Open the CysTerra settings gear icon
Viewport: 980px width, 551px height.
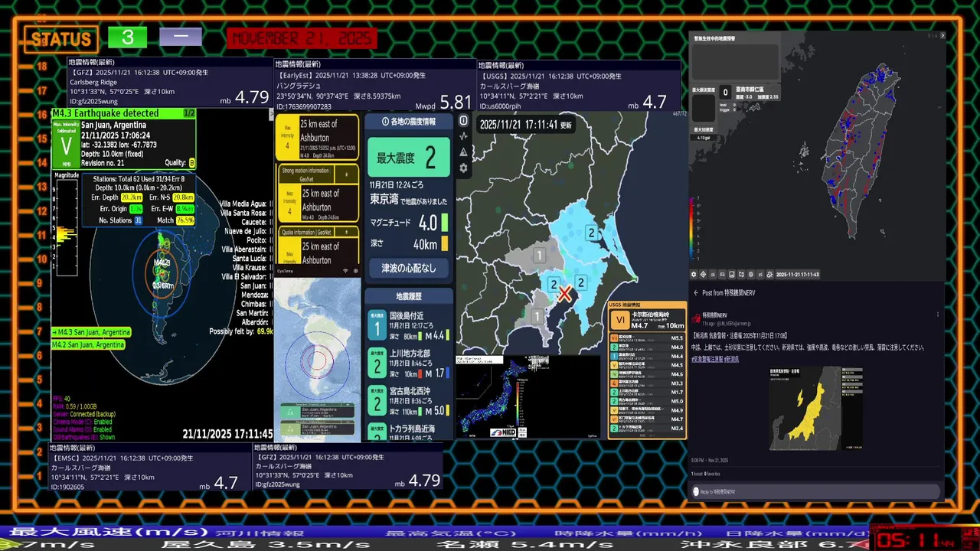(355, 271)
